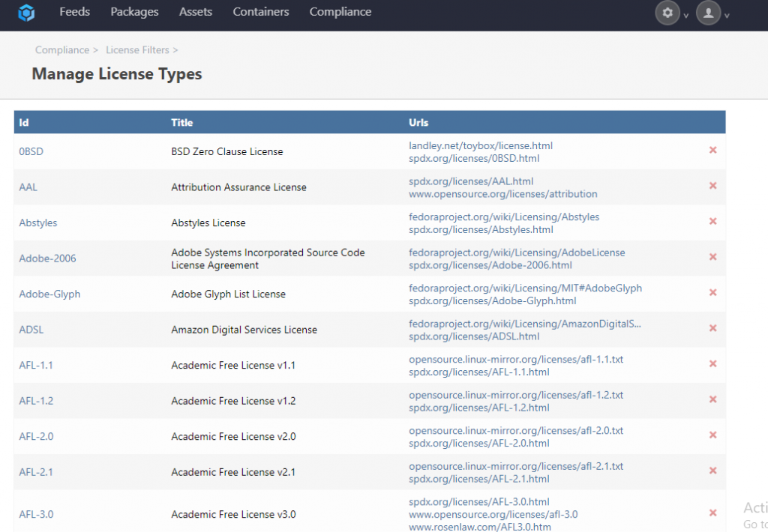Open the Adobe-Glyph license id link

coord(49,294)
